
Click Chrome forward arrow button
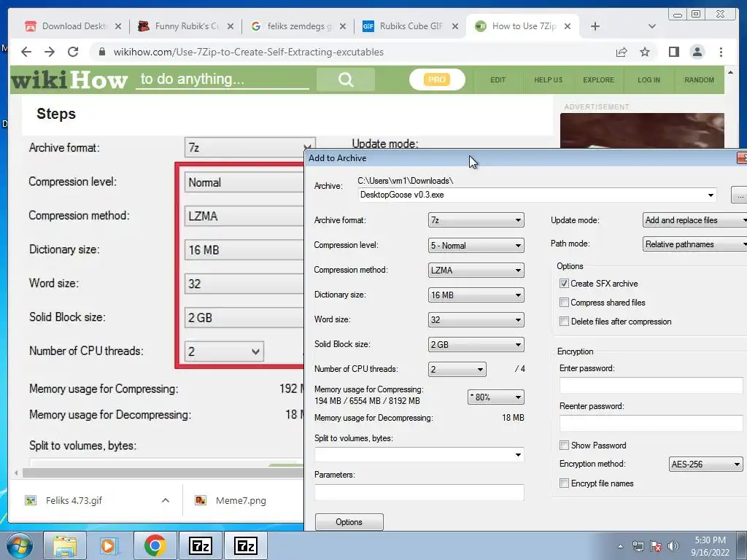(x=50, y=52)
